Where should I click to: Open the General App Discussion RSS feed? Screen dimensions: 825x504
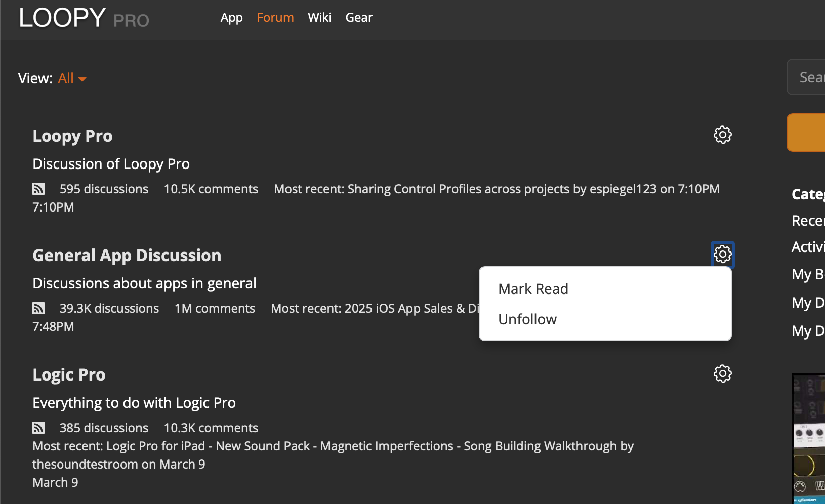[x=38, y=308]
